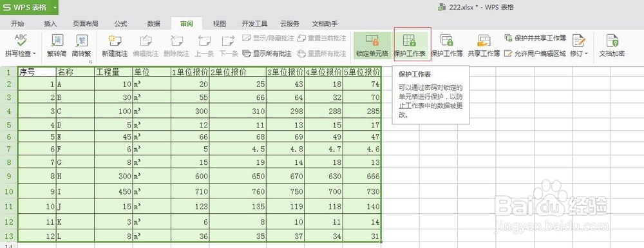Toggle lock cells (锁定单元格)
Image resolution: width=644 pixels, height=248 pixels.
click(x=372, y=46)
